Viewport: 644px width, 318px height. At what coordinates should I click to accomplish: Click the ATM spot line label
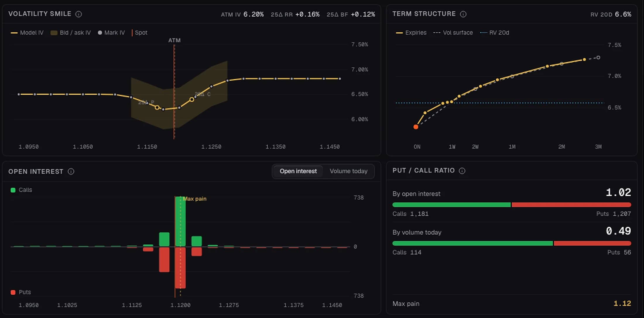tap(174, 40)
